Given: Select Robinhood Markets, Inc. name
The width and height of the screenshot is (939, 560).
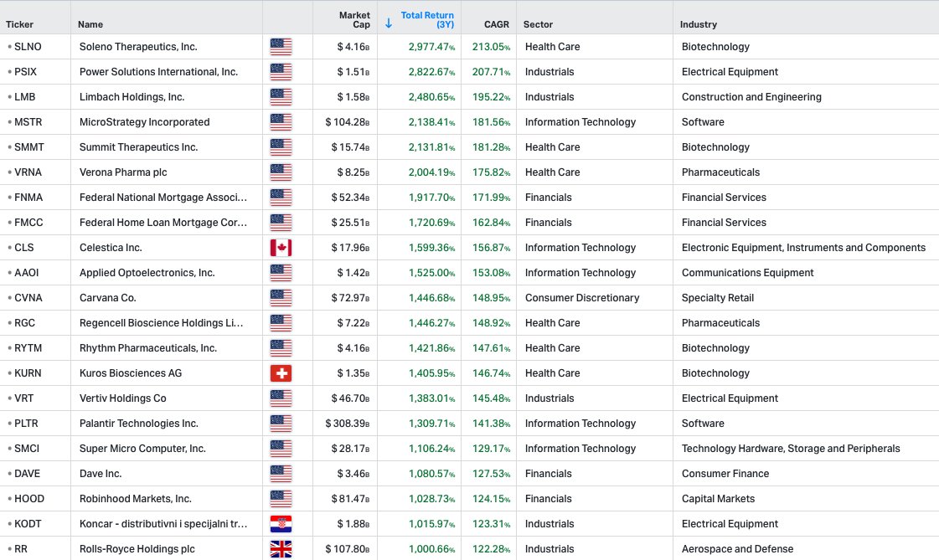Looking at the screenshot, I should coord(136,499).
